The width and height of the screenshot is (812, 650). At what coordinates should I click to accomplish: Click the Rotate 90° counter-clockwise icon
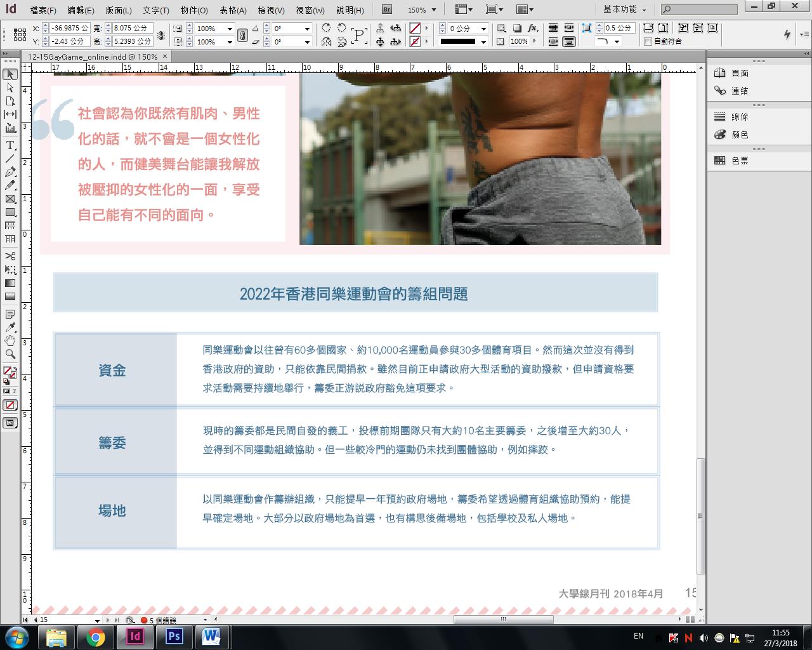pos(342,28)
